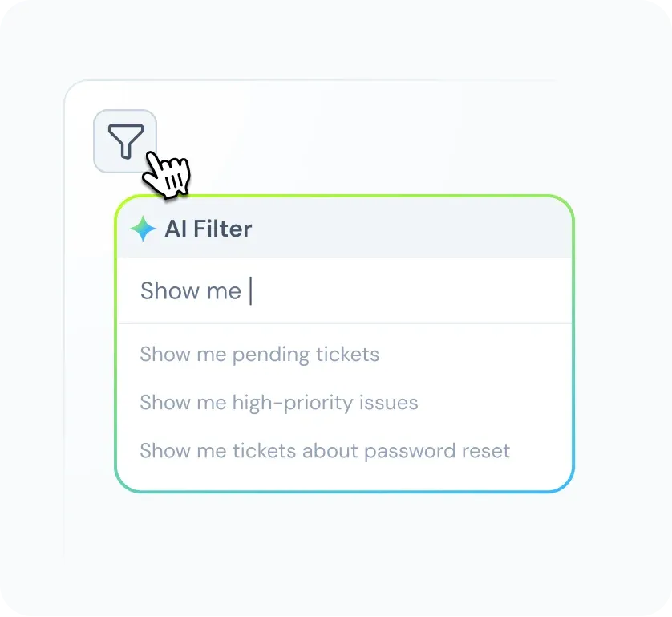The width and height of the screenshot is (672, 617).
Task: Click the AI Filter sparkle star icon
Action: (x=144, y=229)
